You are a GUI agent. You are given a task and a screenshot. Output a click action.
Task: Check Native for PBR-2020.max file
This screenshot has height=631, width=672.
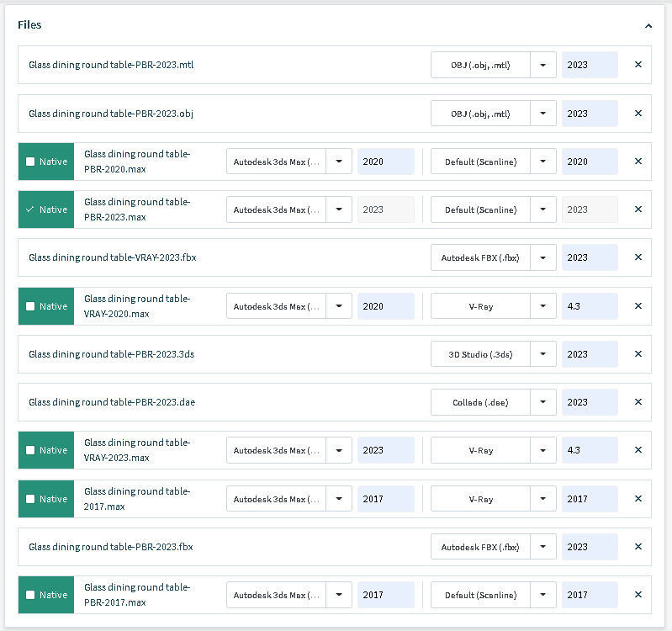(x=31, y=162)
